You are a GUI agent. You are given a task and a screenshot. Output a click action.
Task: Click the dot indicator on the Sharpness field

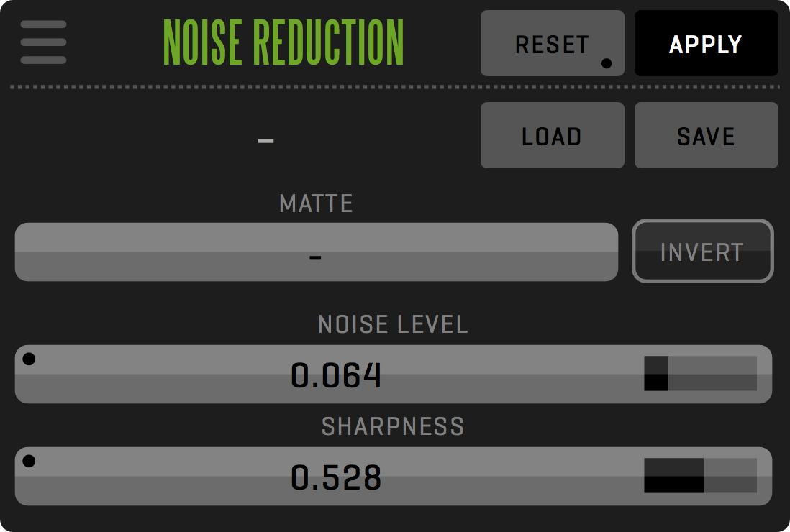pos(29,462)
